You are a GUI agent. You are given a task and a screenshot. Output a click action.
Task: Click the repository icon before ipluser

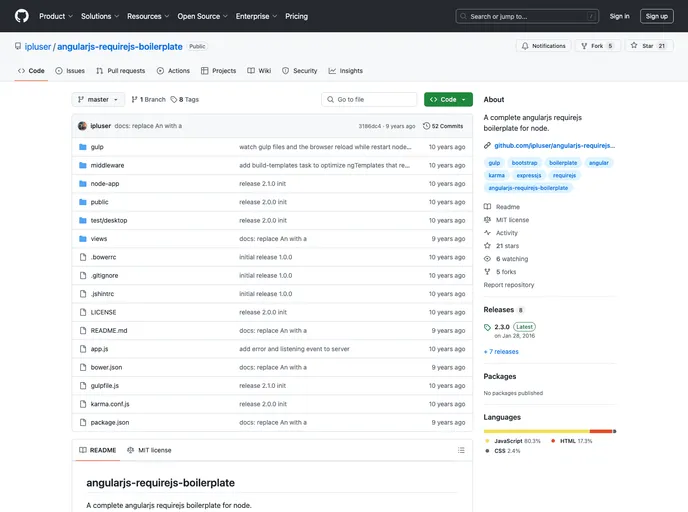[x=18, y=46]
